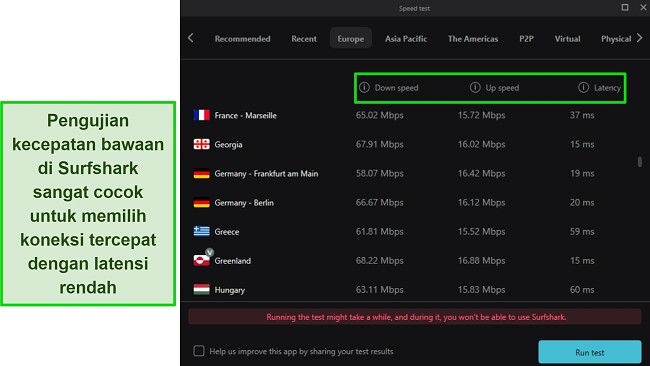Click the 15.72 Mbps upload value
Image resolution: width=650 pixels, height=366 pixels.
tap(482, 115)
